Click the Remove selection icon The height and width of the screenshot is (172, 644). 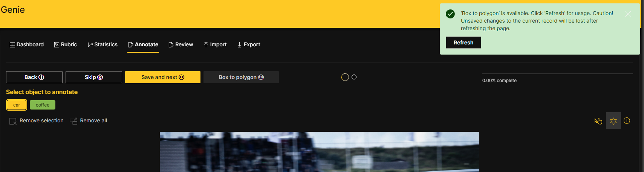tap(13, 121)
